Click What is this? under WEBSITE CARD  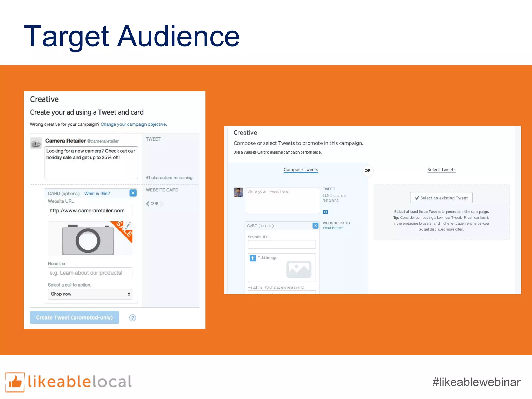[x=333, y=228]
